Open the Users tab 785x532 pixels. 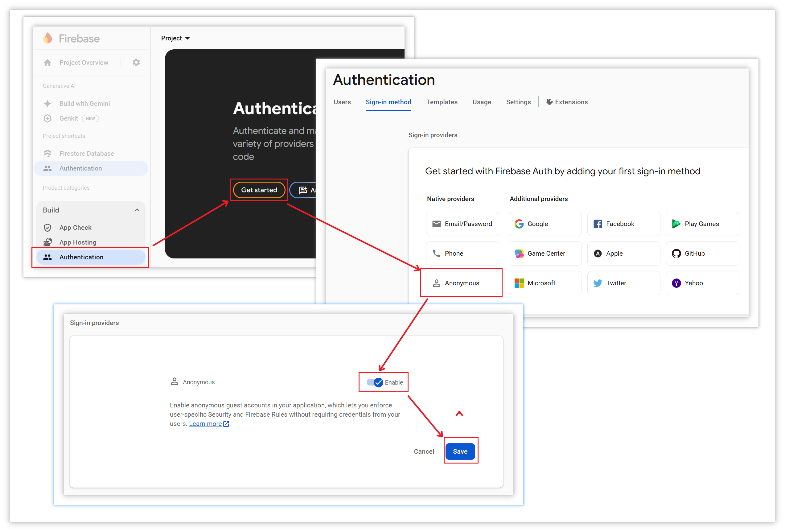click(342, 102)
